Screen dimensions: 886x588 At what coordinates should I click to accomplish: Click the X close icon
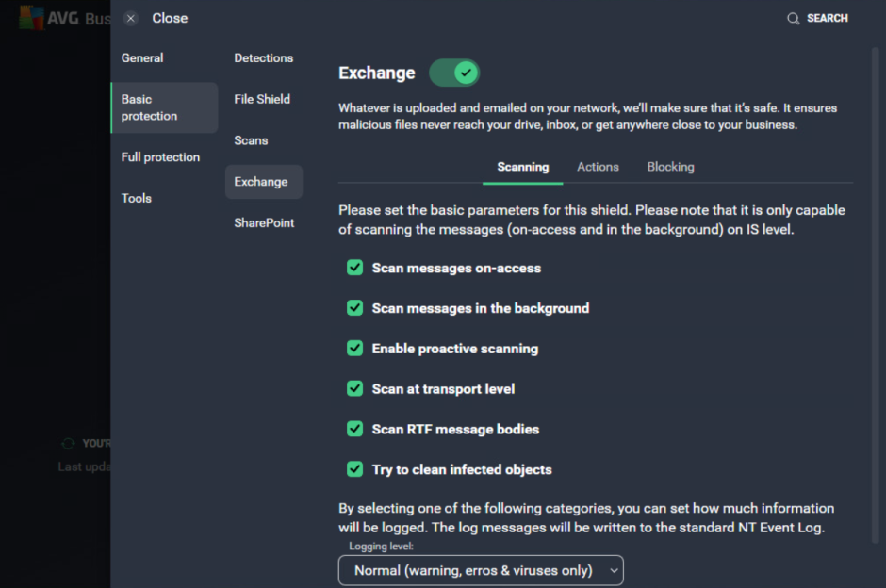[x=129, y=17]
